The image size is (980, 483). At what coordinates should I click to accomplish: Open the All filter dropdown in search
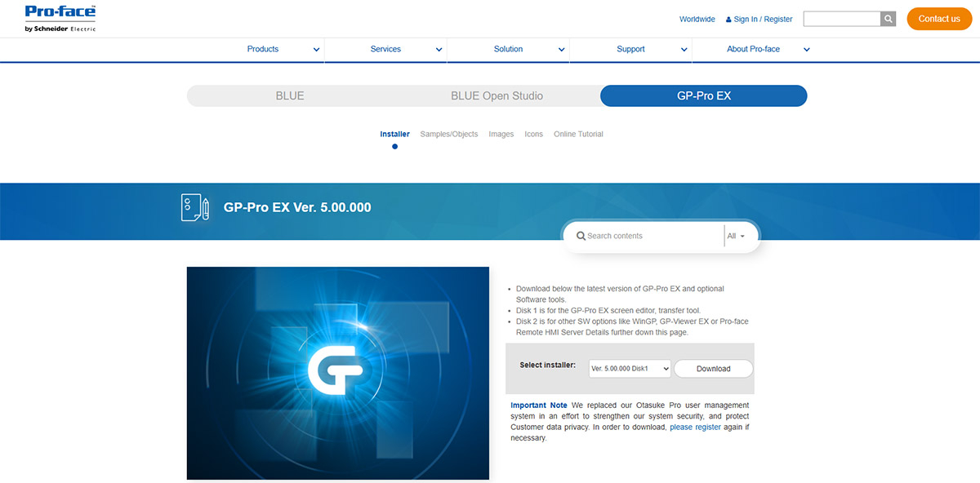(x=736, y=236)
